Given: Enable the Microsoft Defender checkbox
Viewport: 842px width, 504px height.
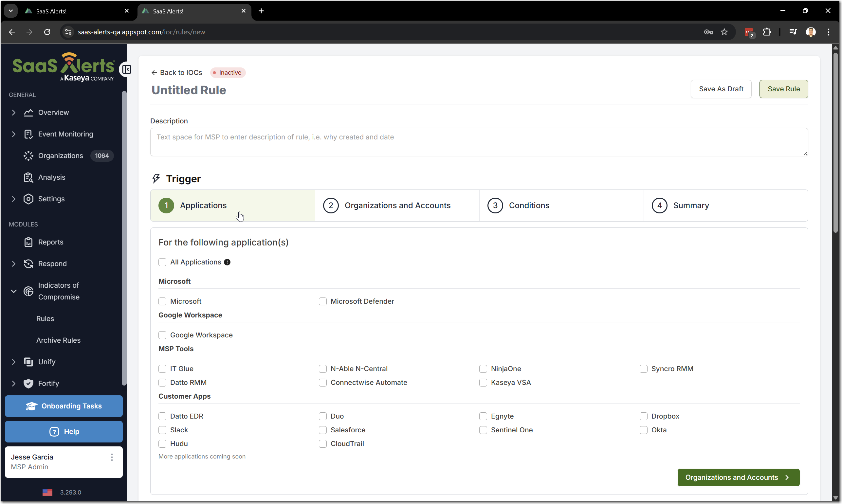Looking at the screenshot, I should point(323,301).
